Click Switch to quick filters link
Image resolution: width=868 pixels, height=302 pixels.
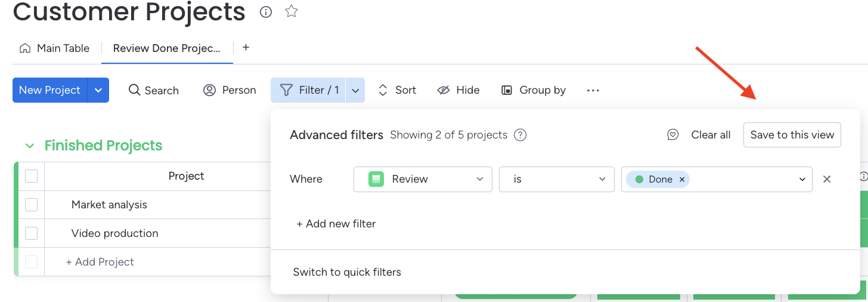click(x=347, y=272)
